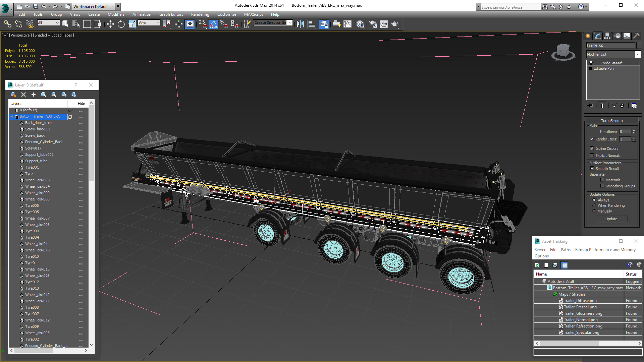The image size is (644, 362).
Task: Open the selection filter All dropdown
Action: pyautogui.click(x=49, y=23)
